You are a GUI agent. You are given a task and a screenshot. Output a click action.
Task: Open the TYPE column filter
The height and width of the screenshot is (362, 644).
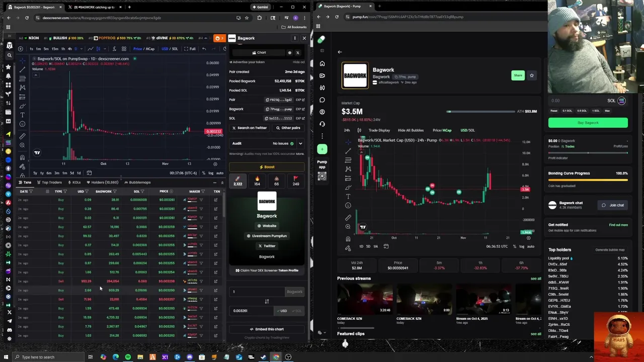[65, 192]
